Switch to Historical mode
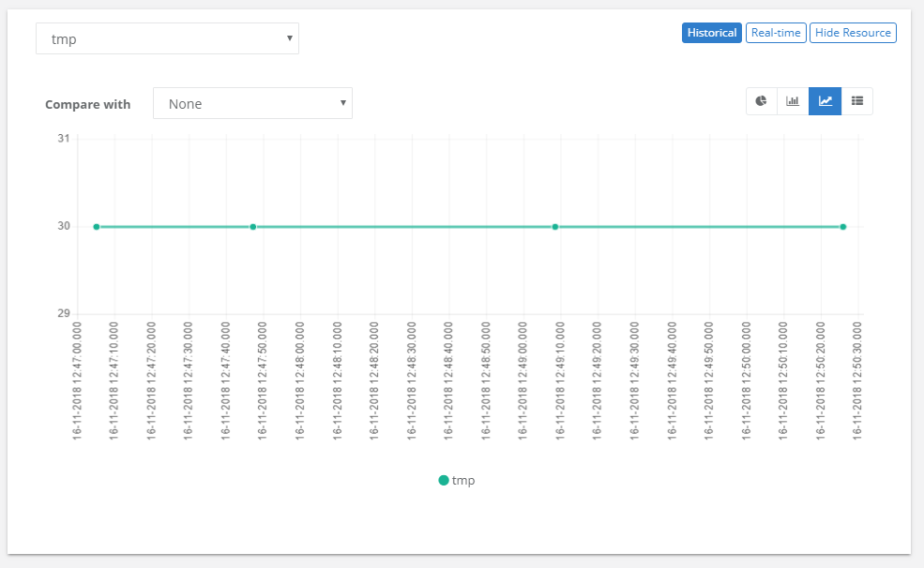The image size is (924, 568). click(712, 33)
